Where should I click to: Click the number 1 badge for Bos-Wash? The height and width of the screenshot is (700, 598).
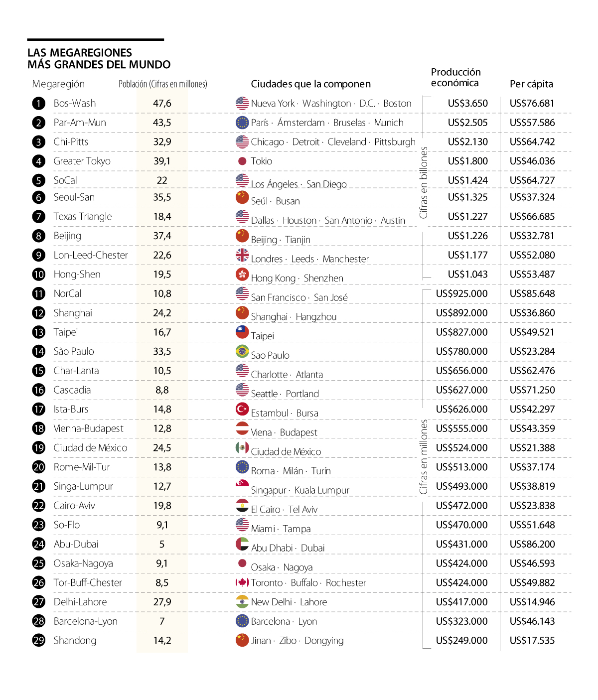coord(38,104)
